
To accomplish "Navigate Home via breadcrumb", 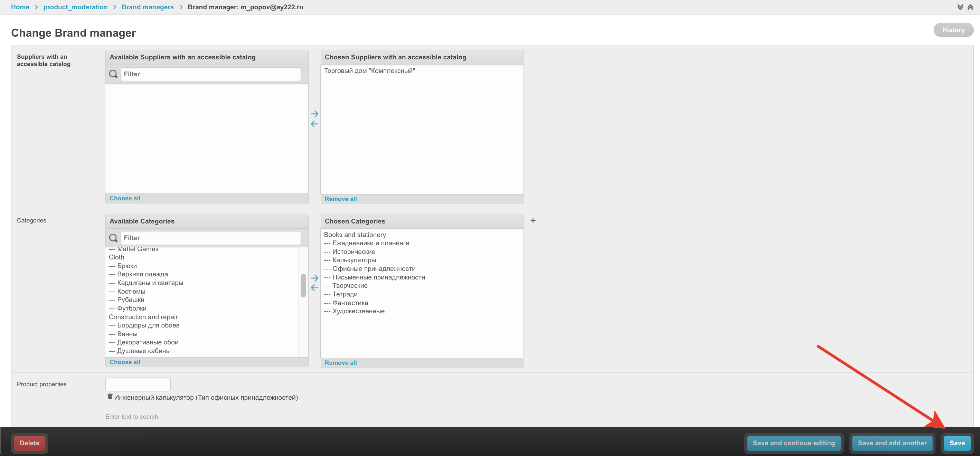I will tap(20, 7).
